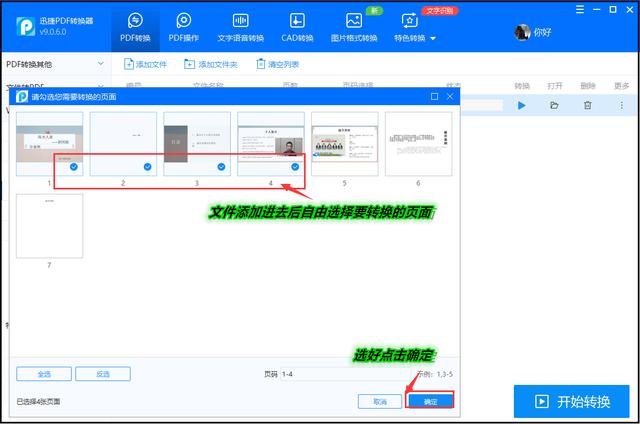Expand the PDF转换其他 sidebar section
The width and height of the screenshot is (640, 424).
click(x=55, y=64)
